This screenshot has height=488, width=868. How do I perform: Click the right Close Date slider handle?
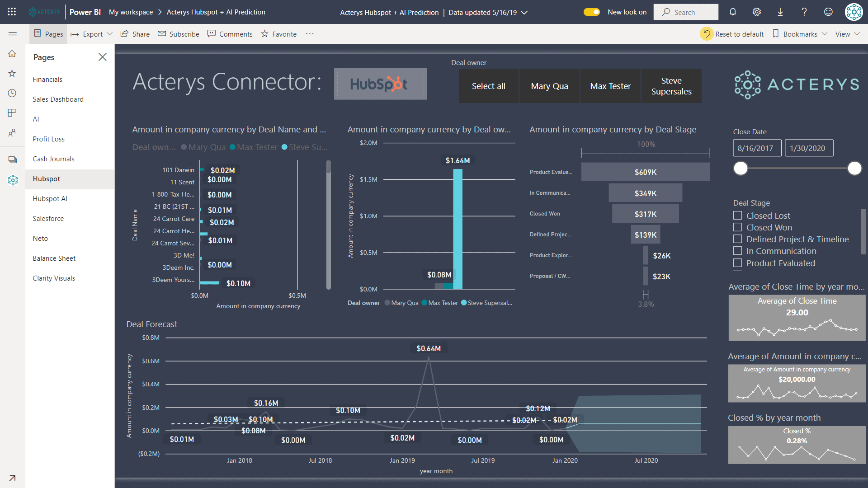(854, 168)
